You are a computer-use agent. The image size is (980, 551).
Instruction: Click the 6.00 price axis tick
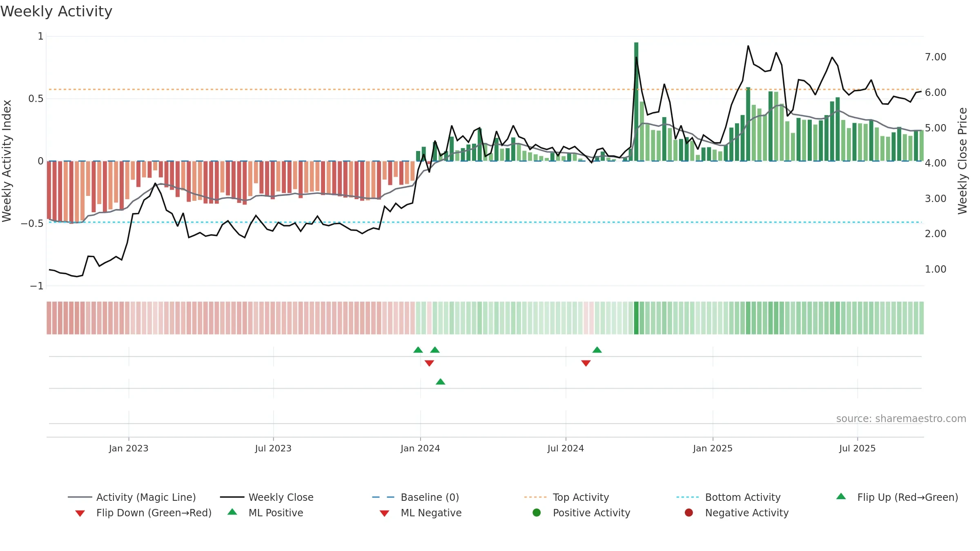[x=935, y=93]
